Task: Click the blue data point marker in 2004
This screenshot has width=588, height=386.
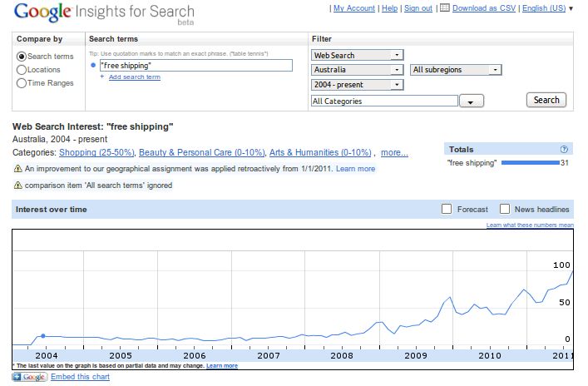Action: pyautogui.click(x=43, y=336)
